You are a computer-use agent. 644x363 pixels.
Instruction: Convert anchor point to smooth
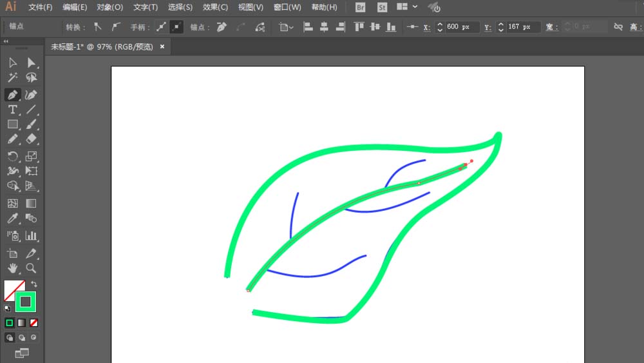tap(116, 26)
